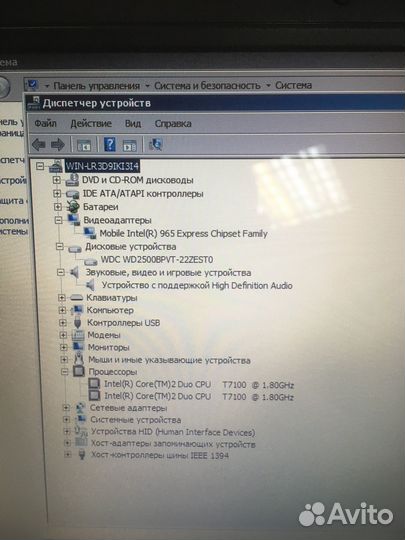
Task: Expand the Контроллеры USB node
Action: point(63,323)
